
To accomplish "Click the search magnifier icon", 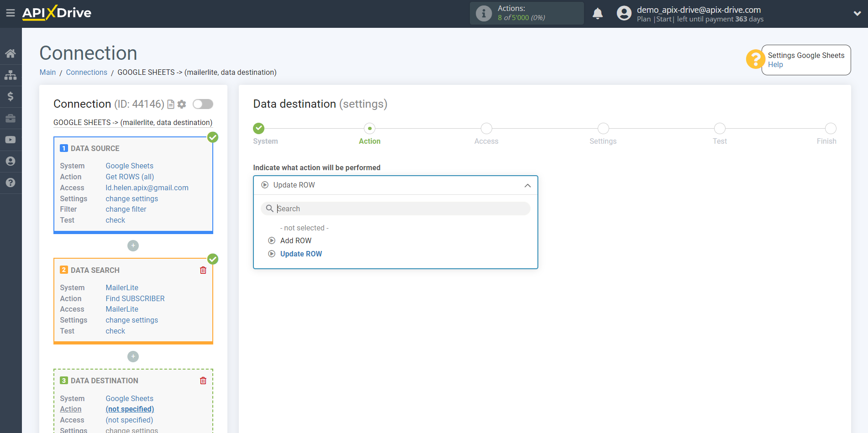I will [x=270, y=209].
